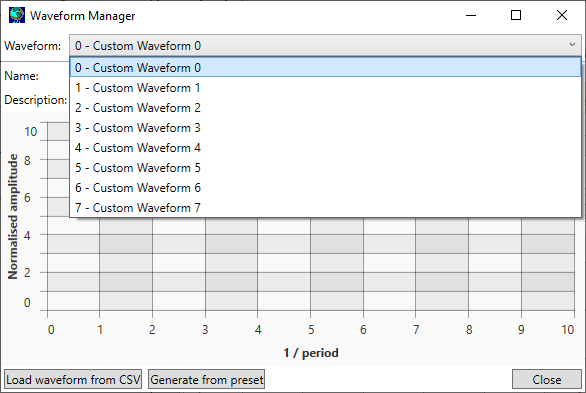Select 7 - Custom Waveform 7 option
586x393 pixels.
pyautogui.click(x=325, y=207)
